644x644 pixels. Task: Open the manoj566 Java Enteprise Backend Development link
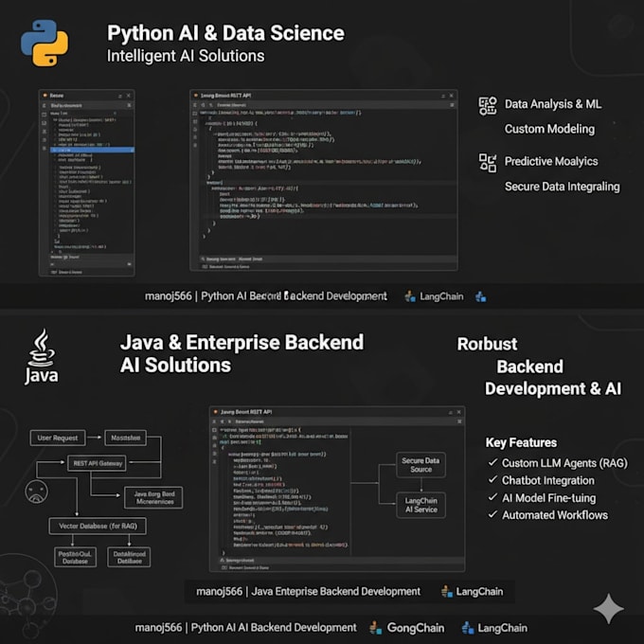[308, 591]
